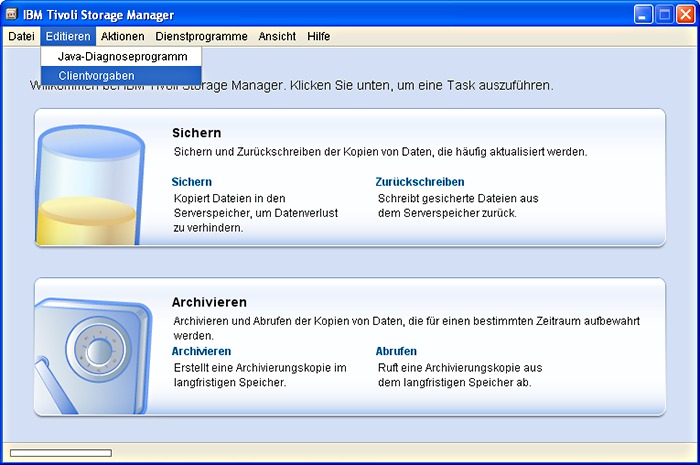Click the progress bar in the status bar

click(x=60, y=453)
